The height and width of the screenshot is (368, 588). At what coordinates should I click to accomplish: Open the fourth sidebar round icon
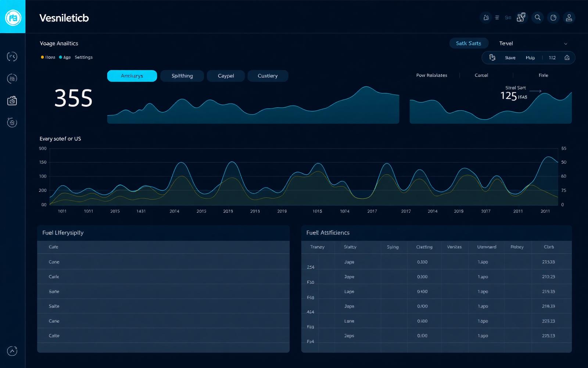12,123
